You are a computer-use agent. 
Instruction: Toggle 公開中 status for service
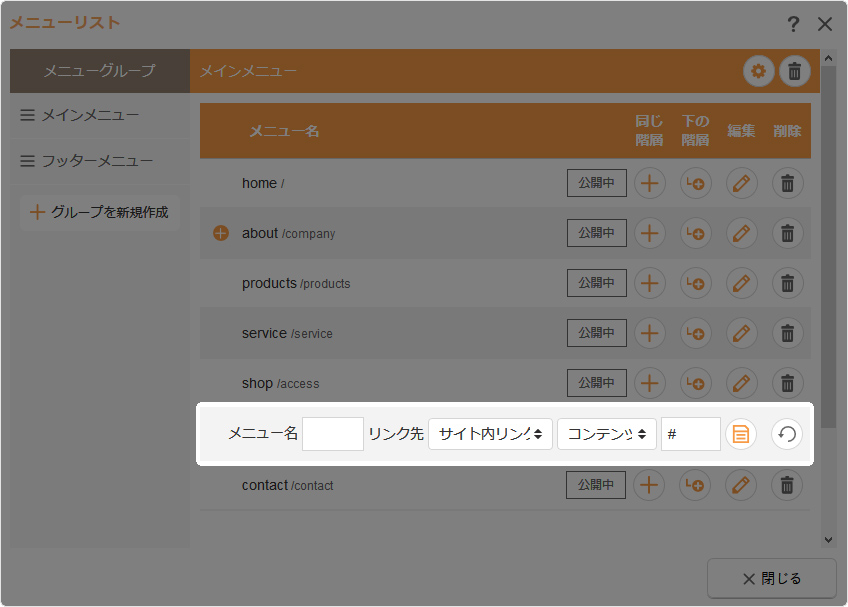click(597, 333)
